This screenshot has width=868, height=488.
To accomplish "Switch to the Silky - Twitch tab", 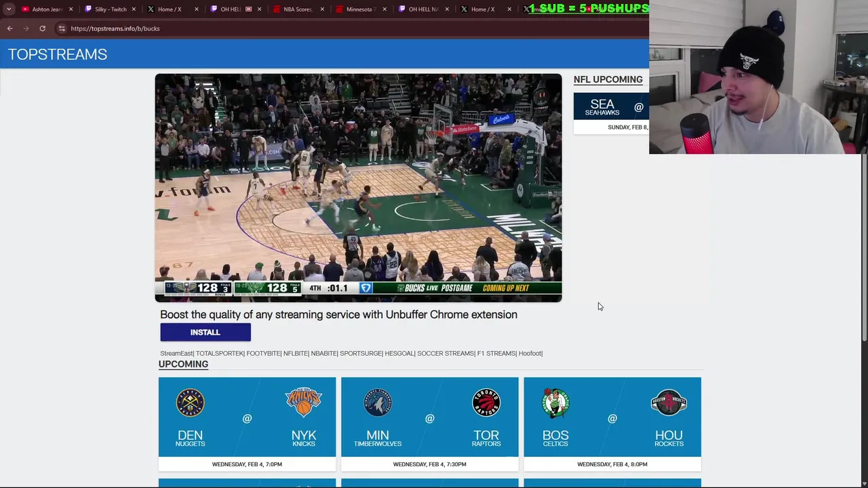I will [x=110, y=9].
